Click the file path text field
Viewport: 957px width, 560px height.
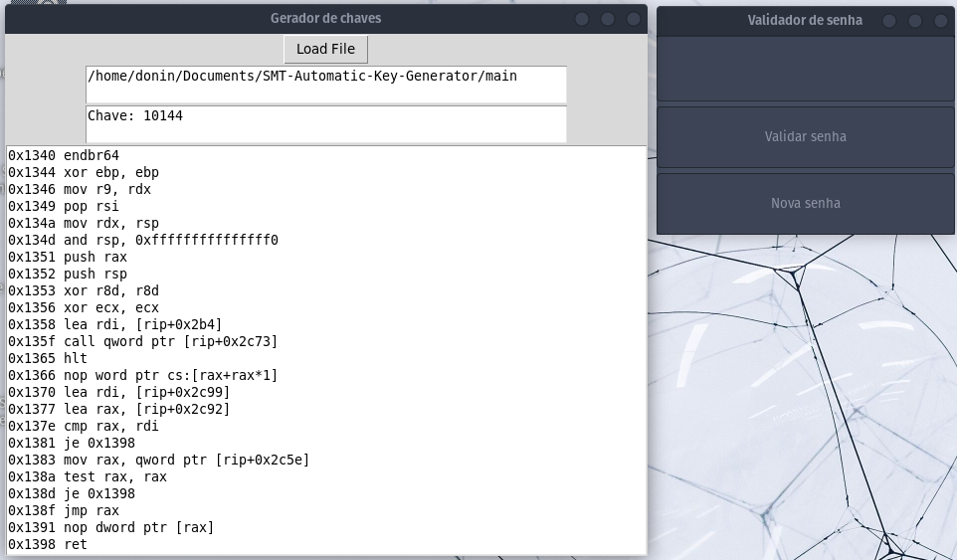[325, 85]
